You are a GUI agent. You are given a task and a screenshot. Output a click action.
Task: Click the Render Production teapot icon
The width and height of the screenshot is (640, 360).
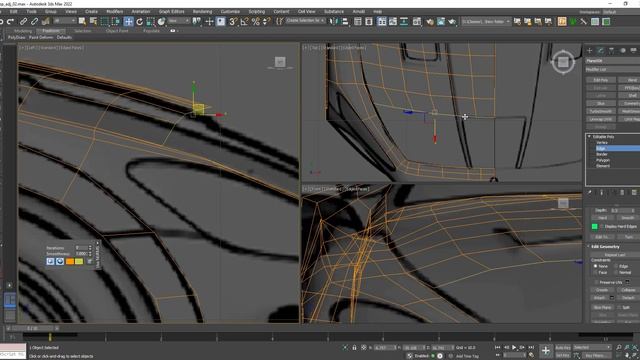coord(452,21)
